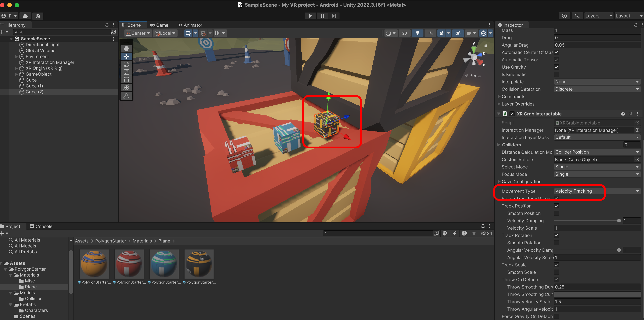Enable the Is Kinematic checkbox

[556, 74]
